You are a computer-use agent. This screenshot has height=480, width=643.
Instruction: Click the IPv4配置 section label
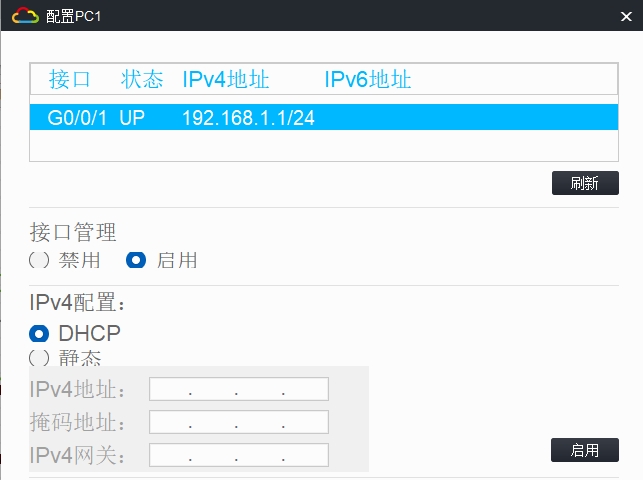[77, 303]
